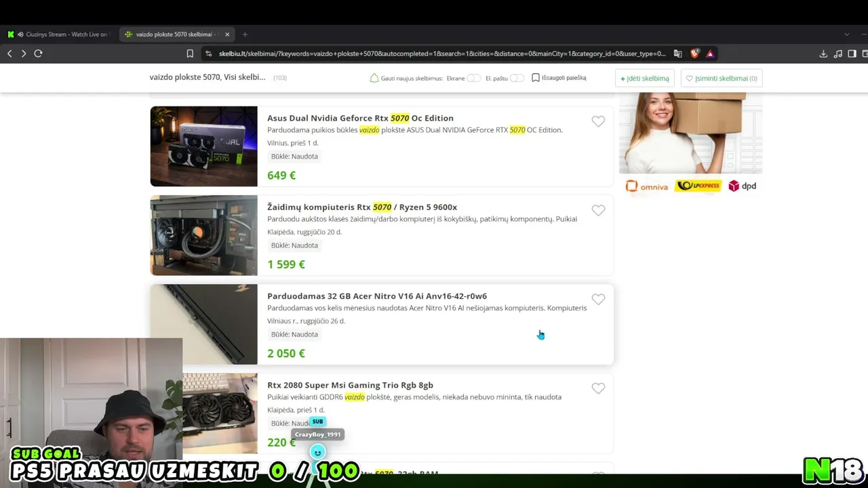Click the Acer Nitro listing photo

coord(203,324)
